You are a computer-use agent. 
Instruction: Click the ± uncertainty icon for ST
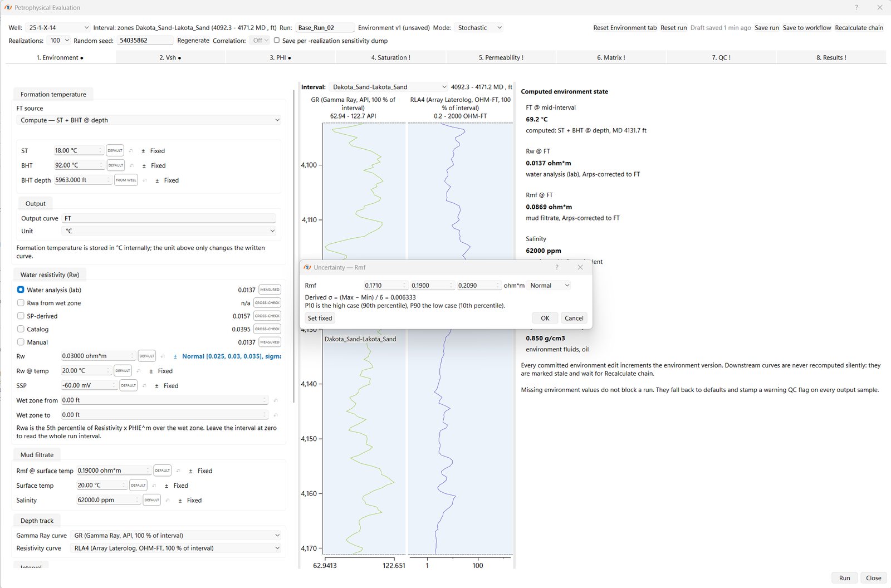pos(143,151)
